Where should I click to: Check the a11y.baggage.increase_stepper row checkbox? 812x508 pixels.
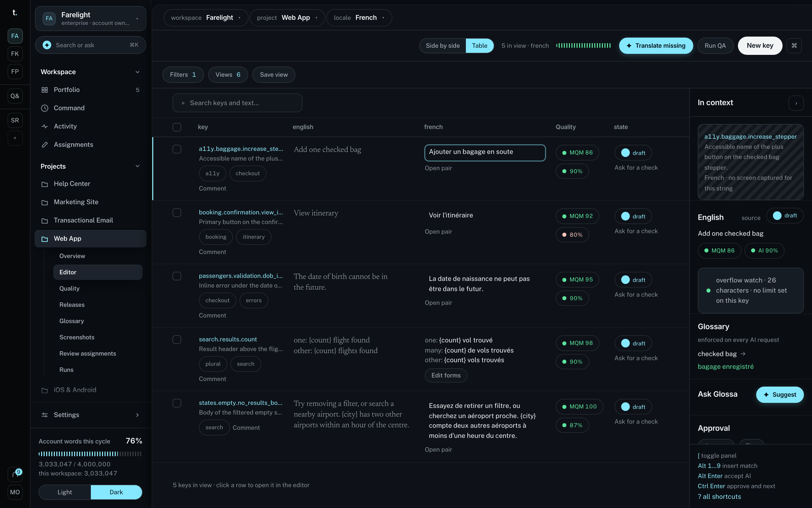coord(177,149)
